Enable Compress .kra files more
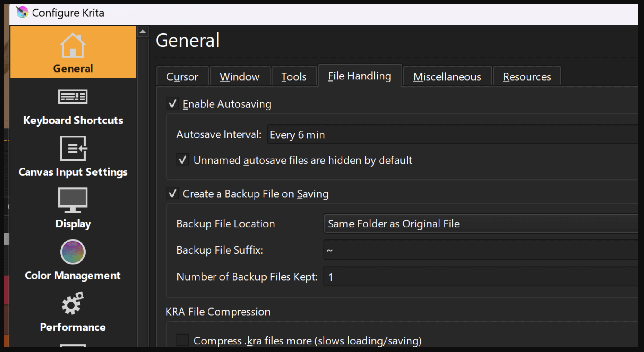The height and width of the screenshot is (352, 644). click(x=183, y=339)
